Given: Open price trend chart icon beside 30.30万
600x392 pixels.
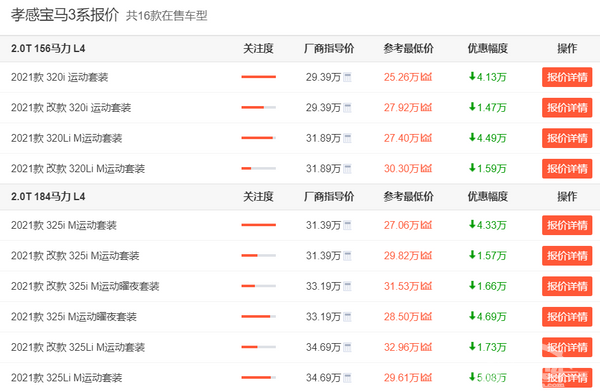Looking at the screenshot, I should 426,168.
